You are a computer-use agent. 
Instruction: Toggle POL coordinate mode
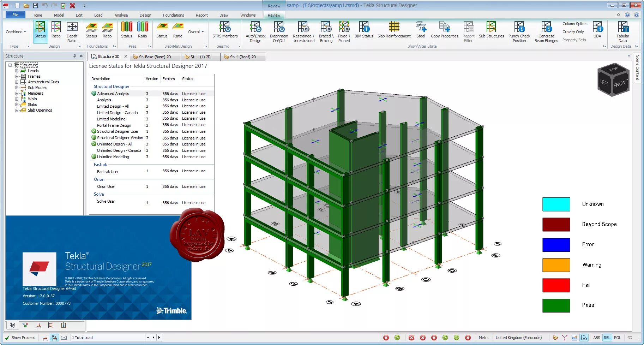point(618,338)
